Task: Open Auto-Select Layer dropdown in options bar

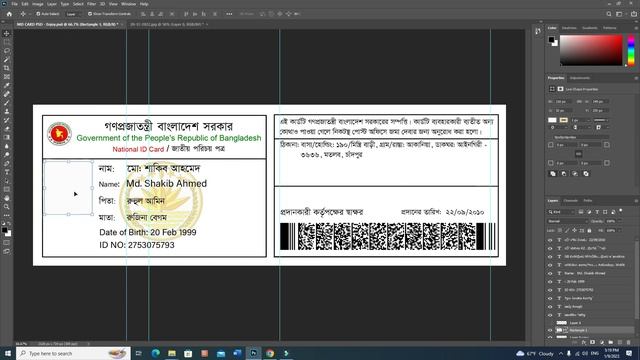Action: click(73, 14)
